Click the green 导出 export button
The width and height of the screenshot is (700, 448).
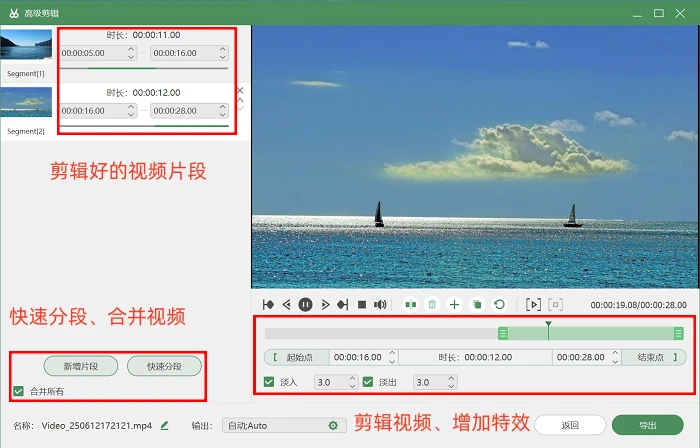point(647,425)
